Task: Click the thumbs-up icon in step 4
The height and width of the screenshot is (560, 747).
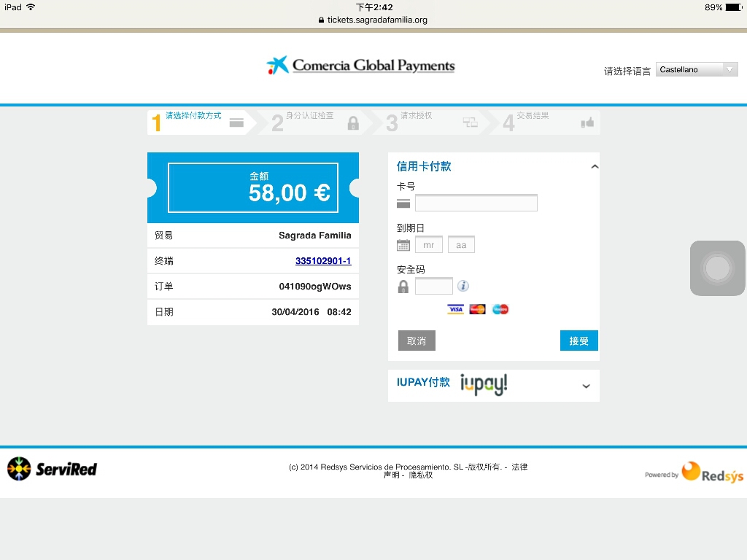Action: [x=587, y=122]
